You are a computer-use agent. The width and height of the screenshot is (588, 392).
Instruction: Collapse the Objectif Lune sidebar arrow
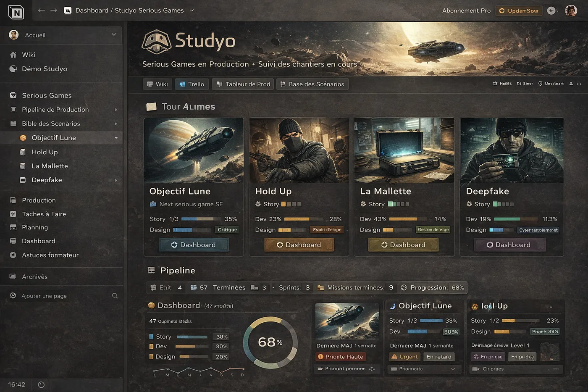pos(116,138)
